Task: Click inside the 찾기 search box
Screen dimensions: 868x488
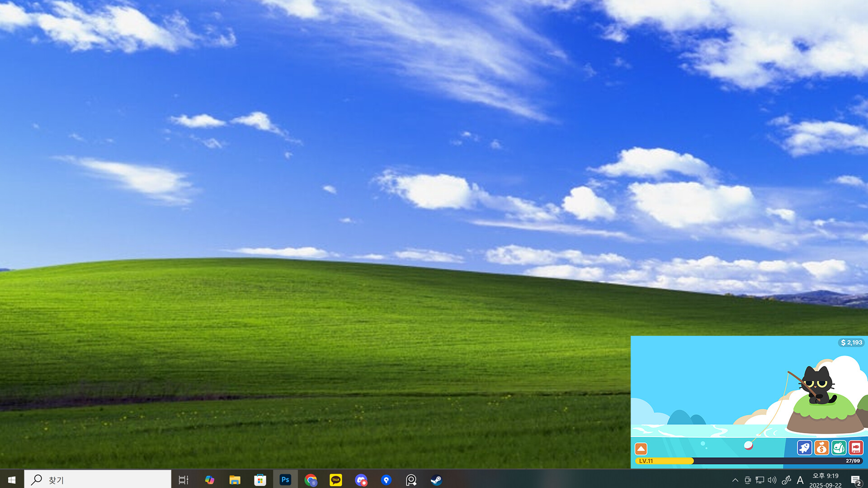Action: pyautogui.click(x=97, y=480)
